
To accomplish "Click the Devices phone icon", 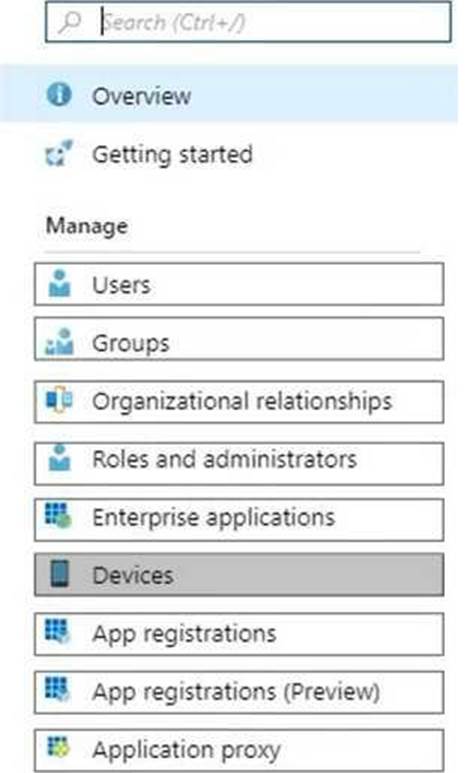I will pos(60,574).
